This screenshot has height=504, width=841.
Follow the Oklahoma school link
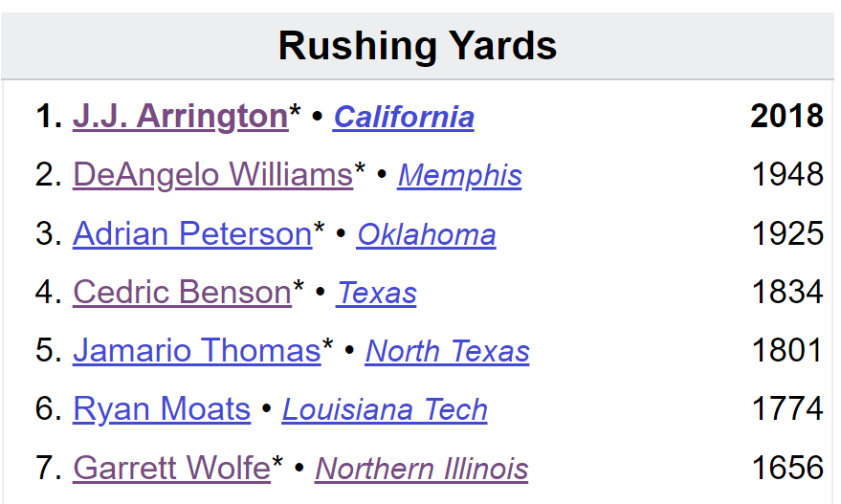427,234
